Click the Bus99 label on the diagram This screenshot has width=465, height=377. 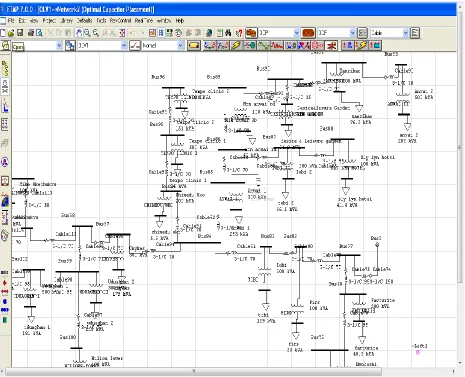65,261
